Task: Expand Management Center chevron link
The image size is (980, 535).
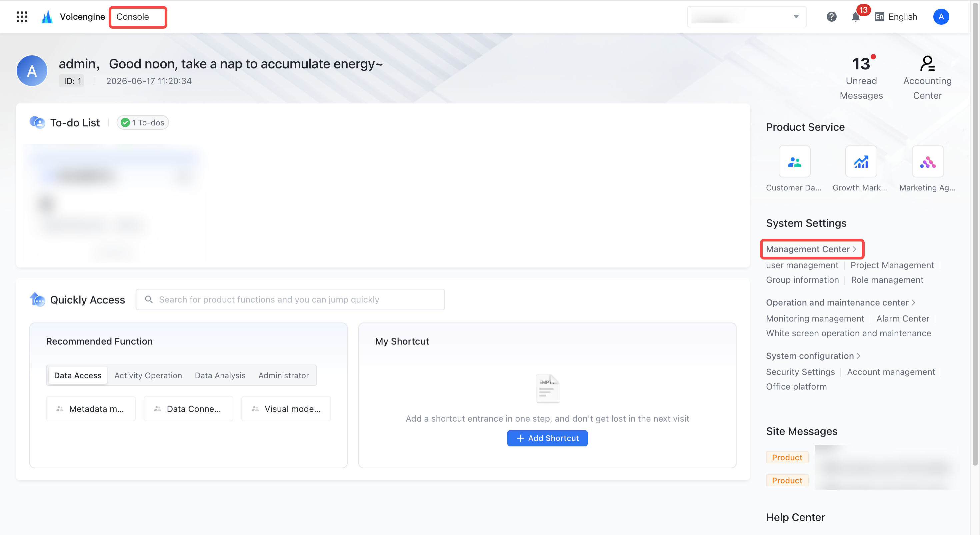Action: point(811,248)
